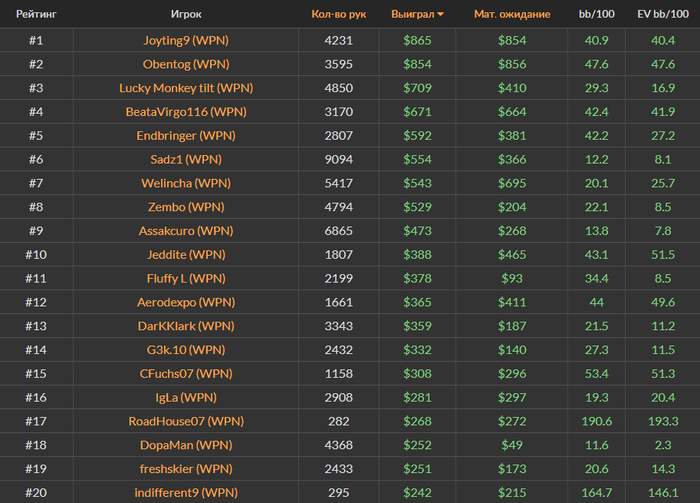Open player Welincha (WPN)

click(186, 183)
